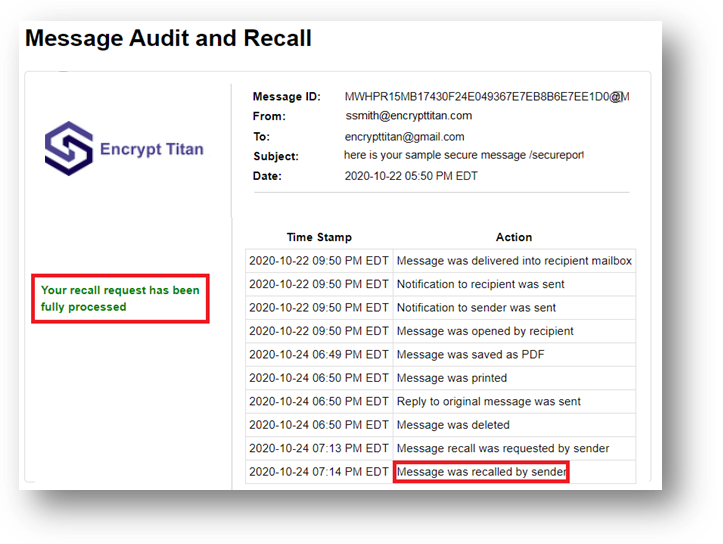Click timestamp 2020-10-24 06:49 PM EDT

point(319,355)
